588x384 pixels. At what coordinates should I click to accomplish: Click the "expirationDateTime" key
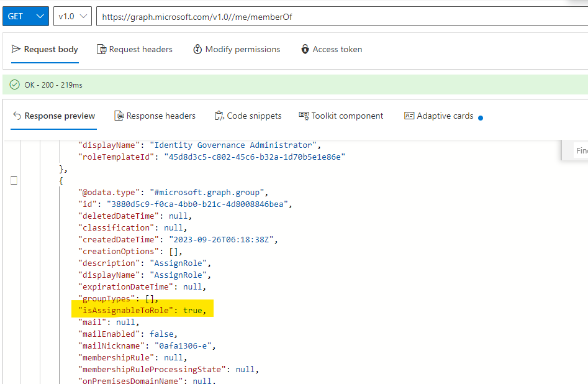[125, 287]
